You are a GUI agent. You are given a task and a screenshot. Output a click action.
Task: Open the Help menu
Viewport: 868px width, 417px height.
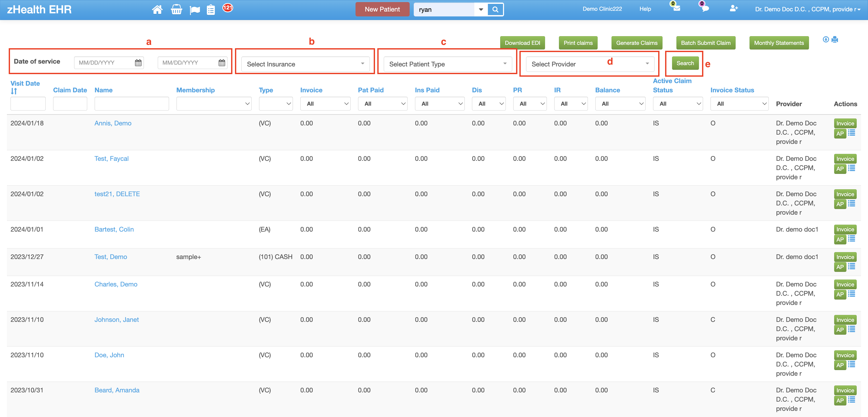pyautogui.click(x=645, y=9)
